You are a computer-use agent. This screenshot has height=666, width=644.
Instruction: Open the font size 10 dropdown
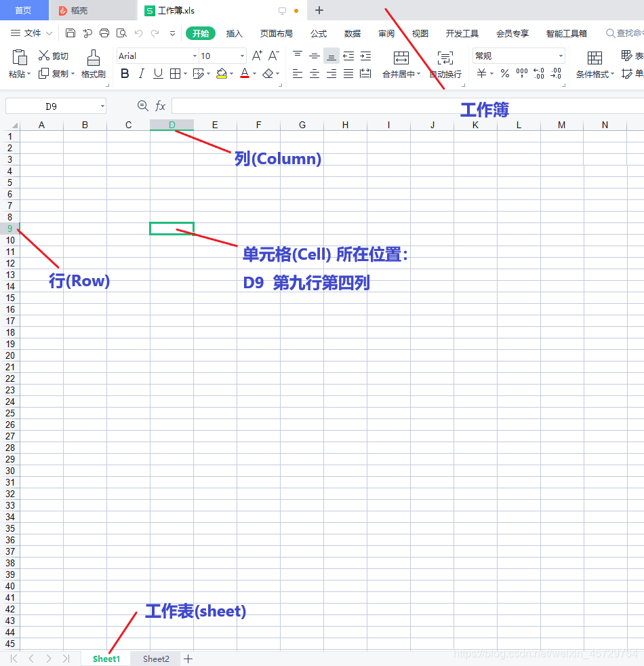click(x=242, y=56)
